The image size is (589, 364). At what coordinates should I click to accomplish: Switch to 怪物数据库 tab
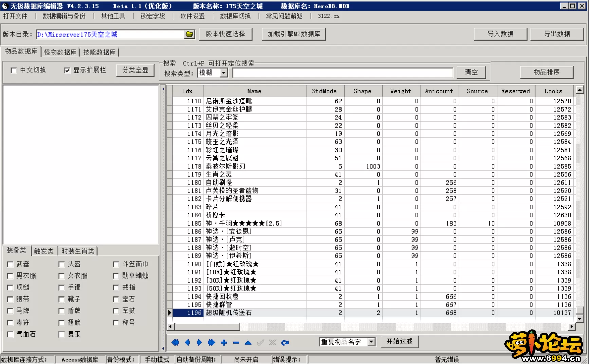(x=60, y=52)
